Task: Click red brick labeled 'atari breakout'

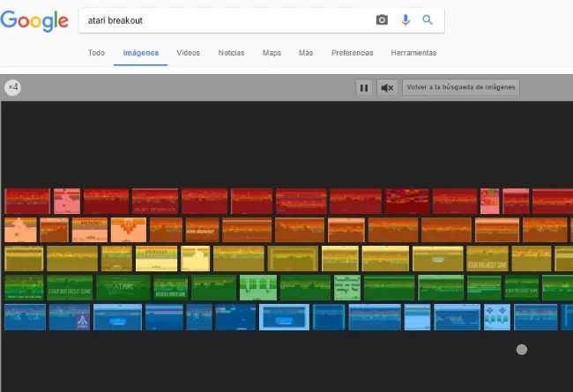Action: pos(155,202)
